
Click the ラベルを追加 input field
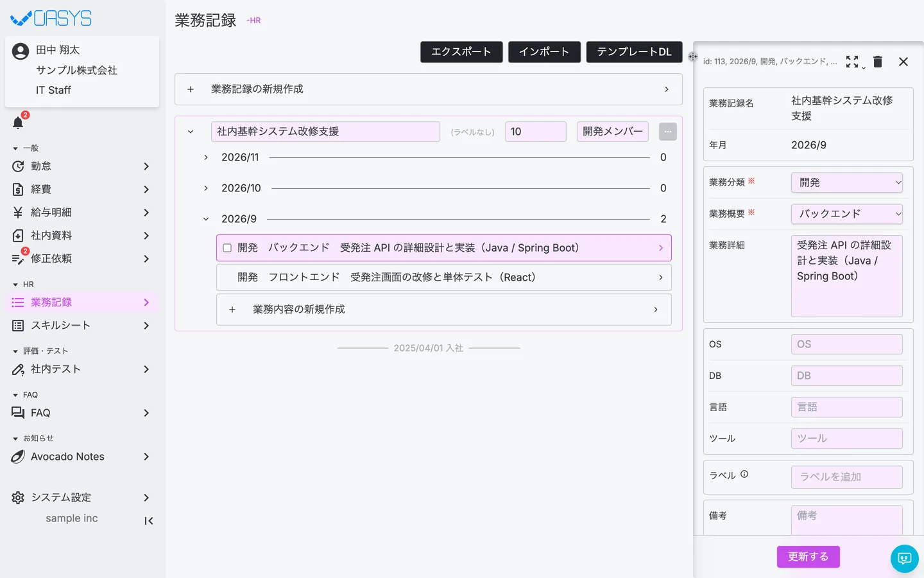(847, 477)
